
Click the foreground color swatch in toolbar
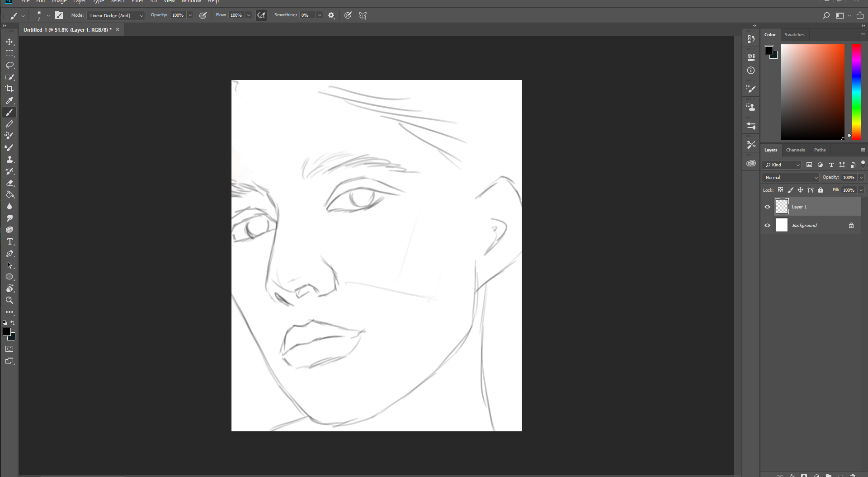point(6,332)
